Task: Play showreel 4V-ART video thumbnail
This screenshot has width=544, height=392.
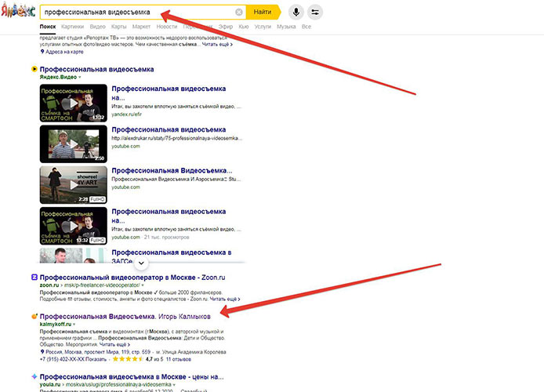Action: pyautogui.click(x=74, y=185)
